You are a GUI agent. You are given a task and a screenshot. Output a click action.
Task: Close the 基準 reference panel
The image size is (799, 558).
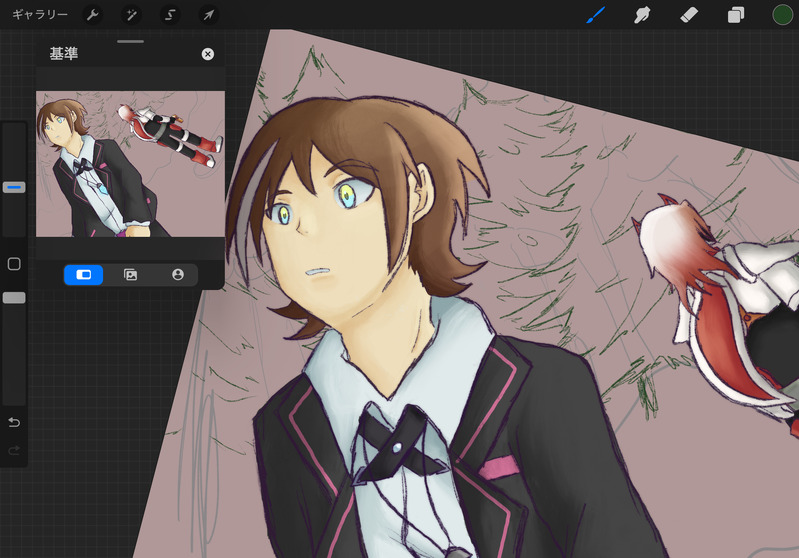(x=207, y=54)
